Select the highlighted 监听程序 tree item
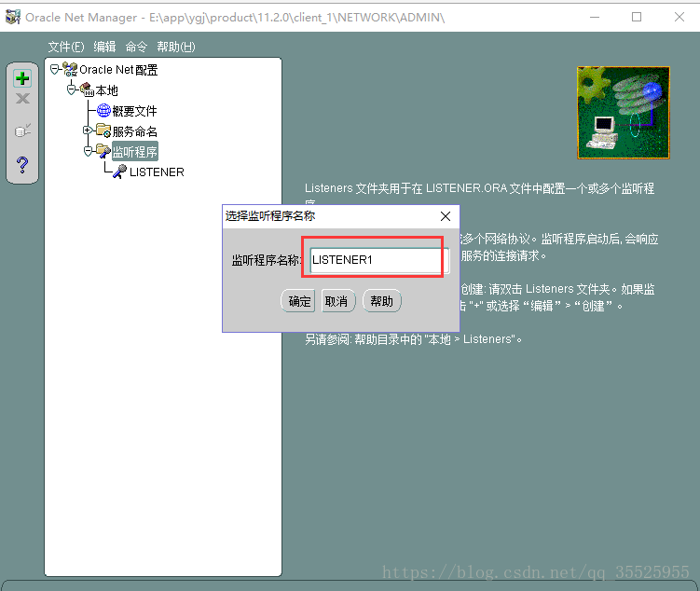This screenshot has height=591, width=700. point(135,151)
